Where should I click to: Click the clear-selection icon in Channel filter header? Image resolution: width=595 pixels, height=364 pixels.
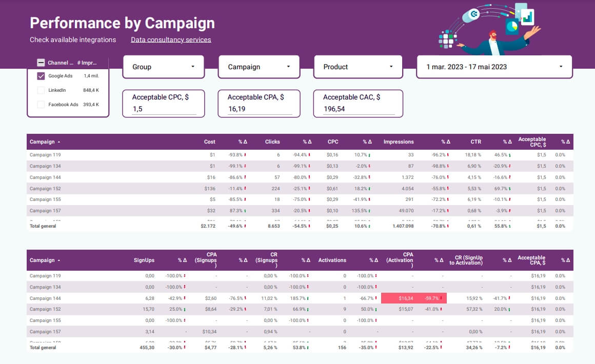[41, 62]
